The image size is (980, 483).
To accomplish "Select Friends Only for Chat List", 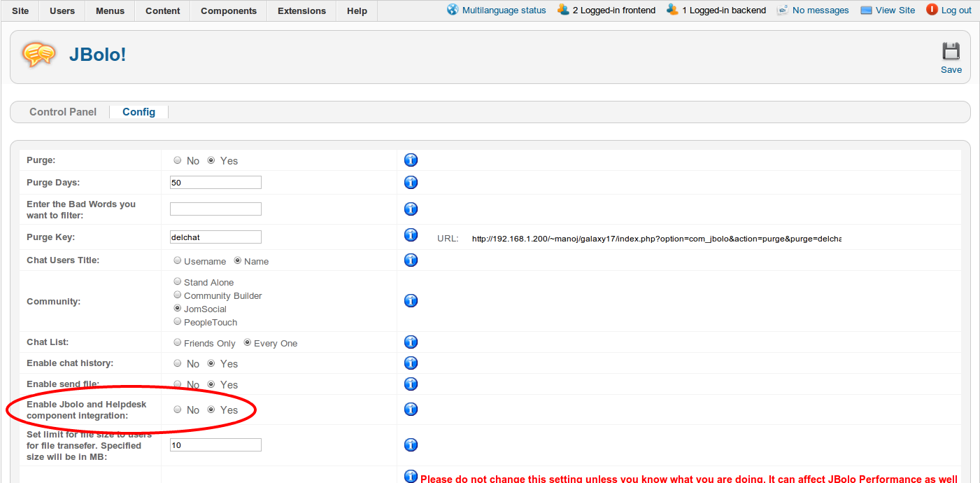I will (x=177, y=342).
